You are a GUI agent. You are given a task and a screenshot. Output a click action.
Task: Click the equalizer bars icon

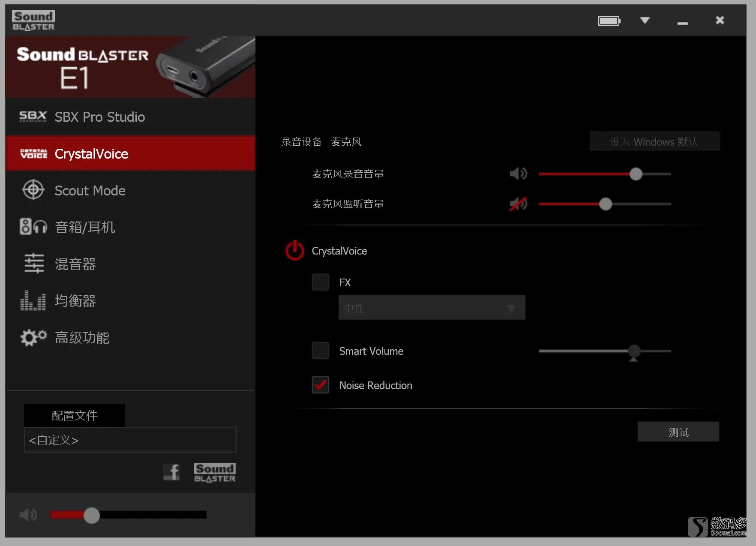point(33,300)
